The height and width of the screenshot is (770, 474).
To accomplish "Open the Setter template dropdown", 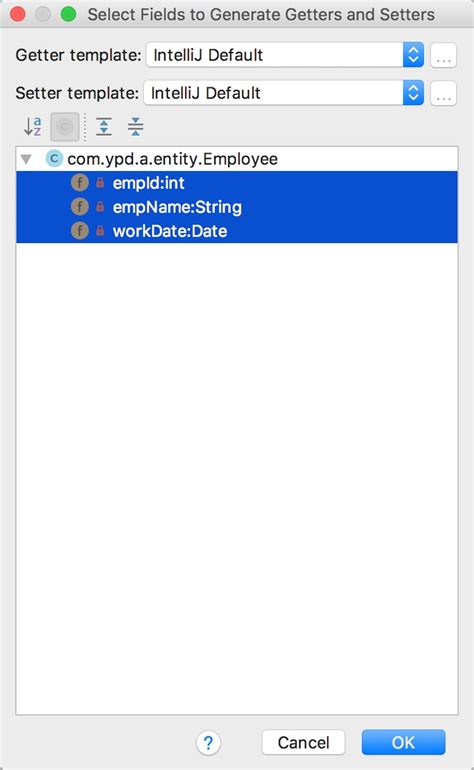I will click(x=283, y=93).
